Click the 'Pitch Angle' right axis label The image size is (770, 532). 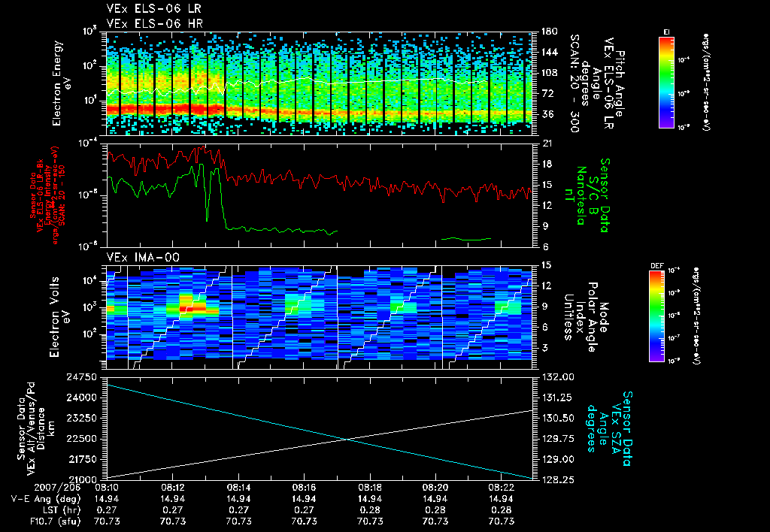pos(620,83)
